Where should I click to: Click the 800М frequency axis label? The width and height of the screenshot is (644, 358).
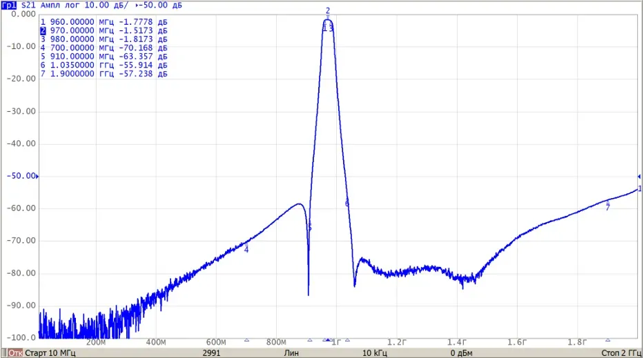[276, 342]
